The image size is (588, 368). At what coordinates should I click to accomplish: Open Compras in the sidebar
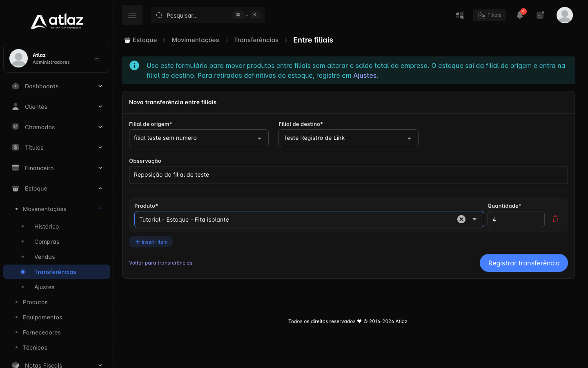coord(47,242)
